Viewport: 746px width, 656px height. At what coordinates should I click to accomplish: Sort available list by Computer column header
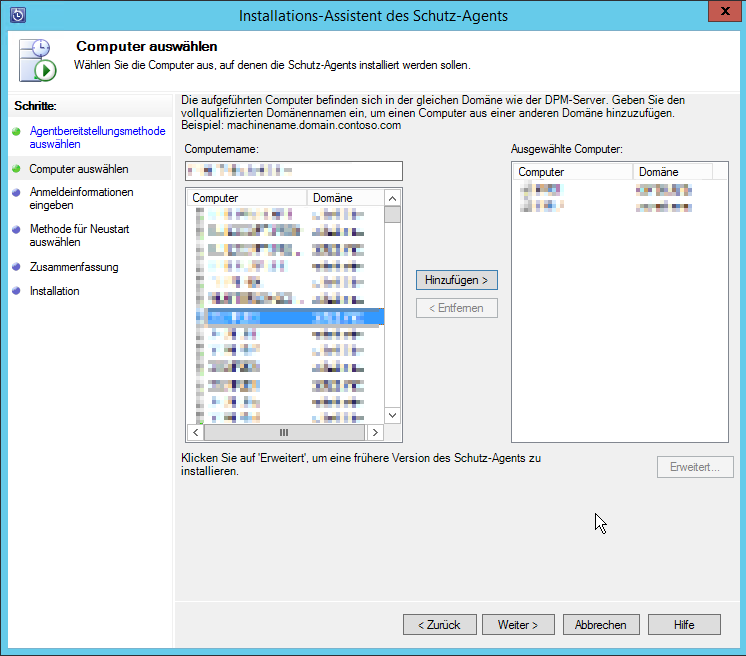click(247, 198)
